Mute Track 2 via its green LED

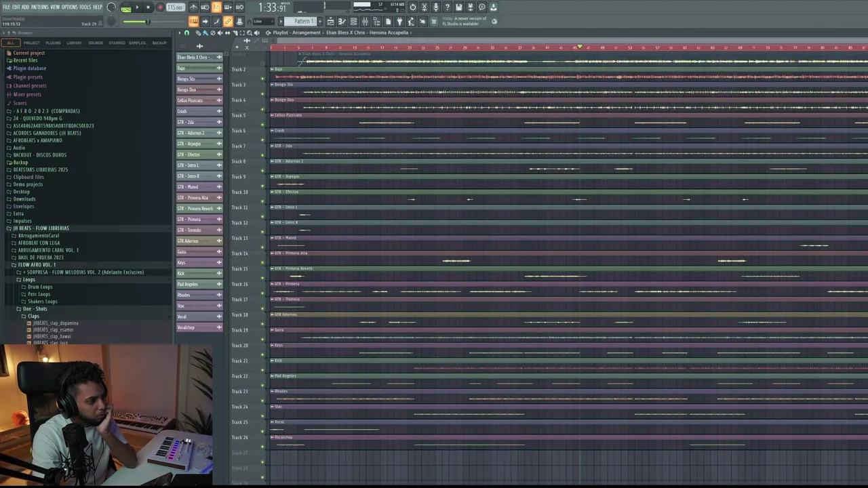pyautogui.click(x=262, y=79)
